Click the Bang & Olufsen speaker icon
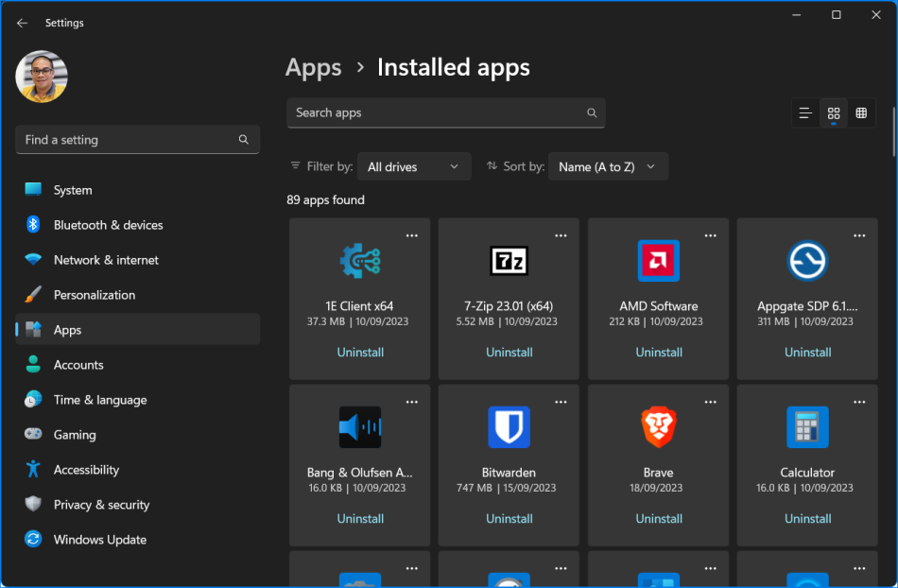This screenshot has height=588, width=898. 359,426
